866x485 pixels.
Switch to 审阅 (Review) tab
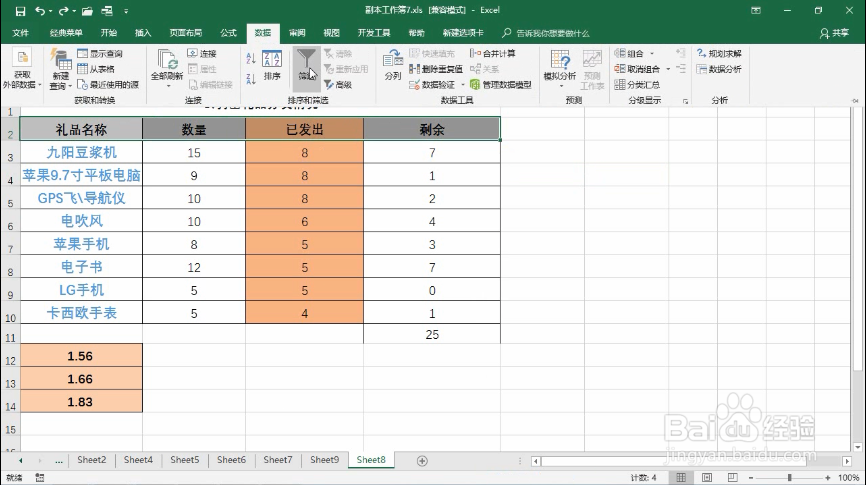click(x=297, y=33)
